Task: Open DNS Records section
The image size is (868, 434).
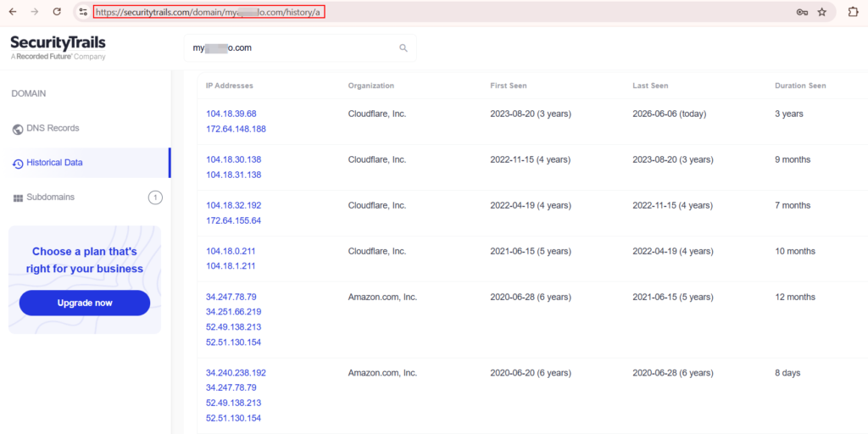Action: [53, 129]
